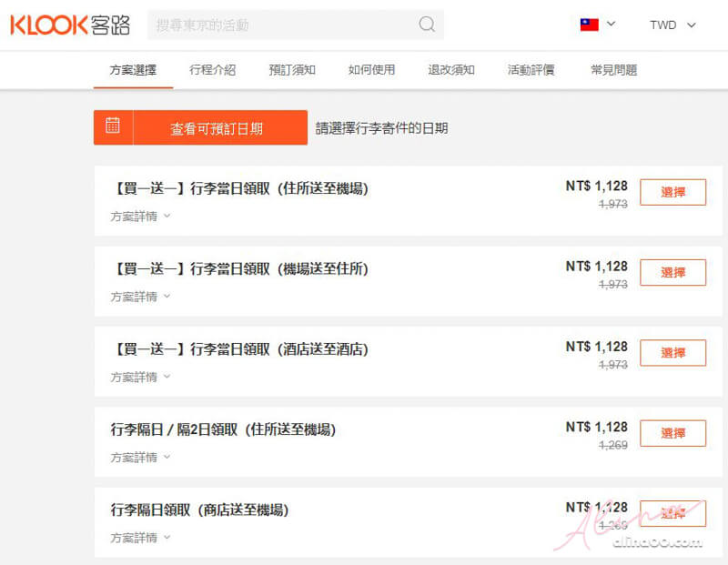Expand 方案詳情 under 酒店送至酒店 plan
The height and width of the screenshot is (565, 728).
click(140, 377)
